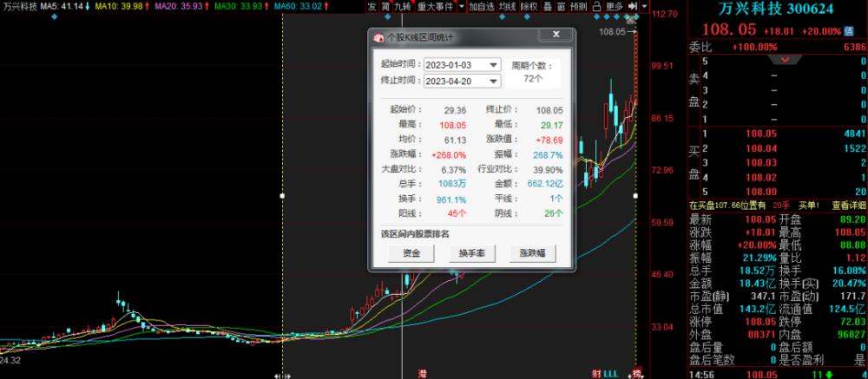This screenshot has height=379, width=868.
Task: Click the MA60 indicator label
Action: [x=300, y=6]
